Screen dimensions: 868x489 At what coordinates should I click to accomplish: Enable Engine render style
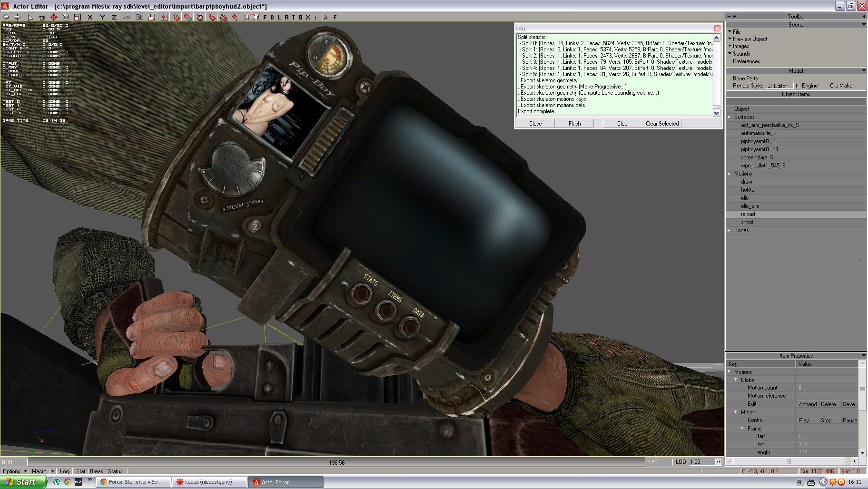[807, 86]
